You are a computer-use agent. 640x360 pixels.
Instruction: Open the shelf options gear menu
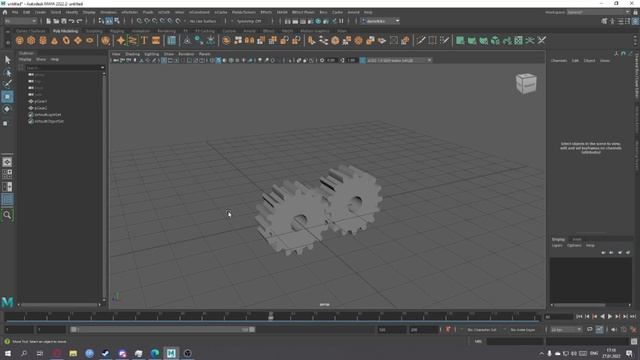click(7, 42)
